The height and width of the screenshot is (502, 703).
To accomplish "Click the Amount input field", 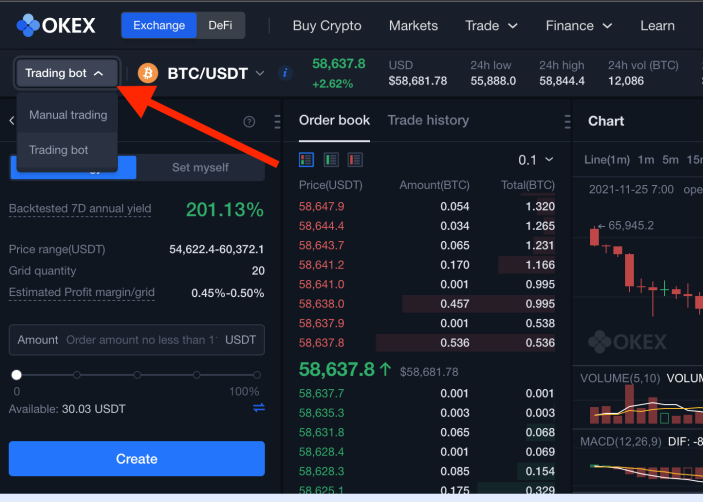I will pyautogui.click(x=137, y=340).
